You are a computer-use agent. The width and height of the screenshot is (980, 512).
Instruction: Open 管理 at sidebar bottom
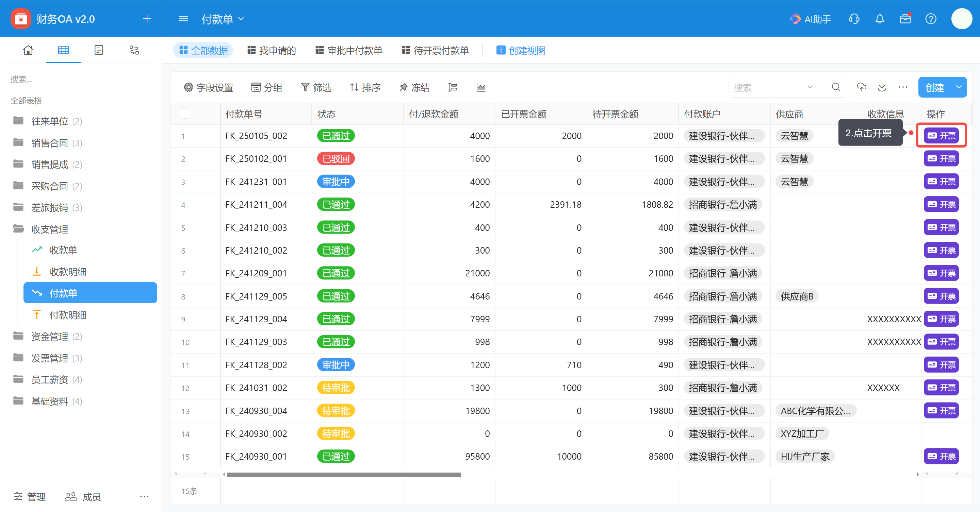click(x=30, y=496)
